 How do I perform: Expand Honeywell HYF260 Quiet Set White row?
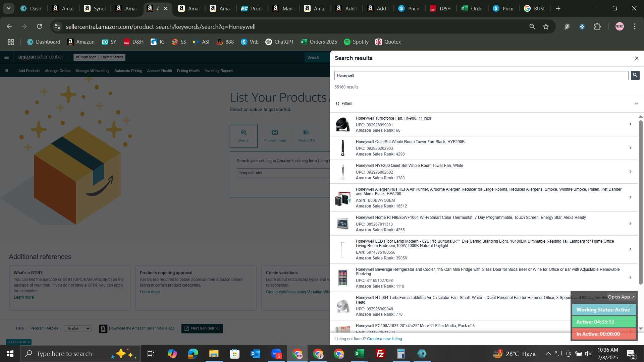(630, 172)
